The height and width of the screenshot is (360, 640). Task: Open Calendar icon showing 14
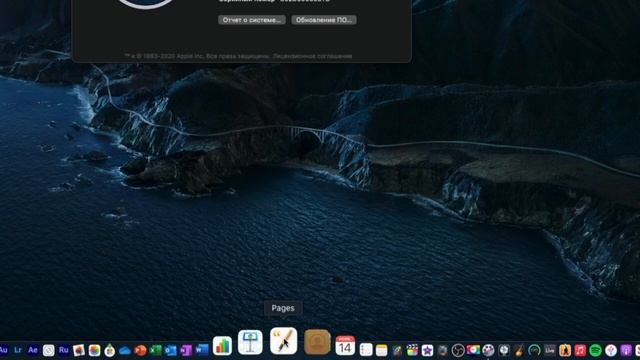345,346
